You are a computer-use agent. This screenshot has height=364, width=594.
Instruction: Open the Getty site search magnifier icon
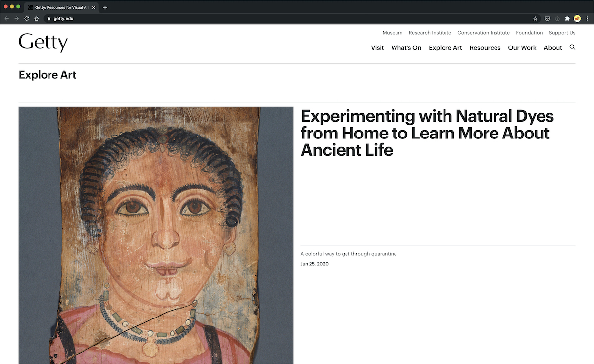[x=572, y=47]
